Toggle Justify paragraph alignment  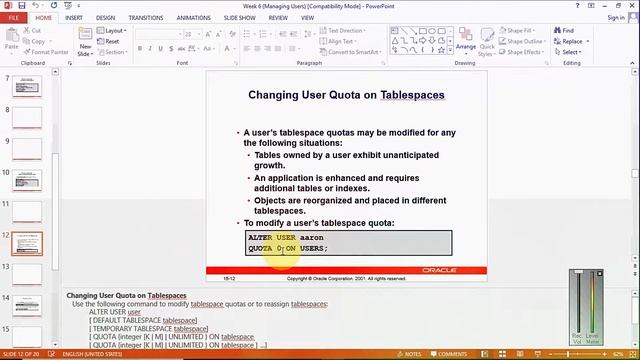[278, 49]
